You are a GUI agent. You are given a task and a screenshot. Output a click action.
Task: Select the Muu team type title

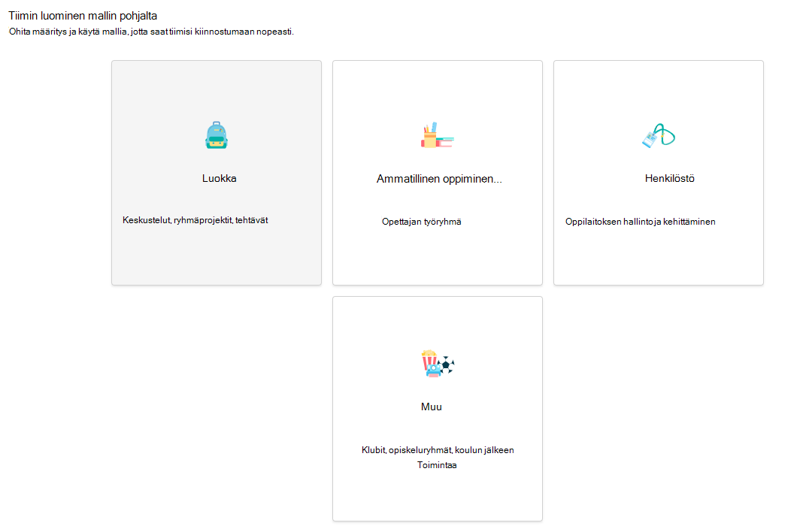click(432, 407)
